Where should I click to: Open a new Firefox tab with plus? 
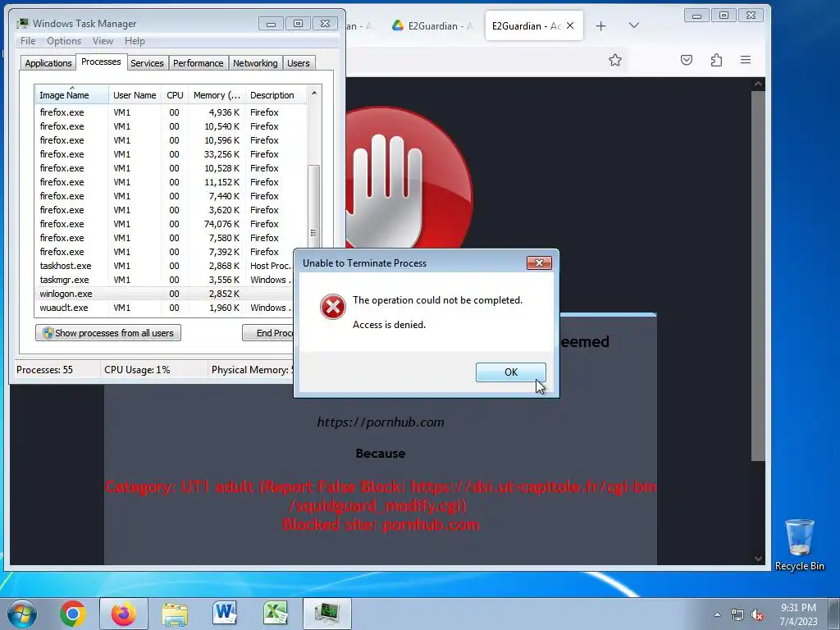click(x=600, y=25)
